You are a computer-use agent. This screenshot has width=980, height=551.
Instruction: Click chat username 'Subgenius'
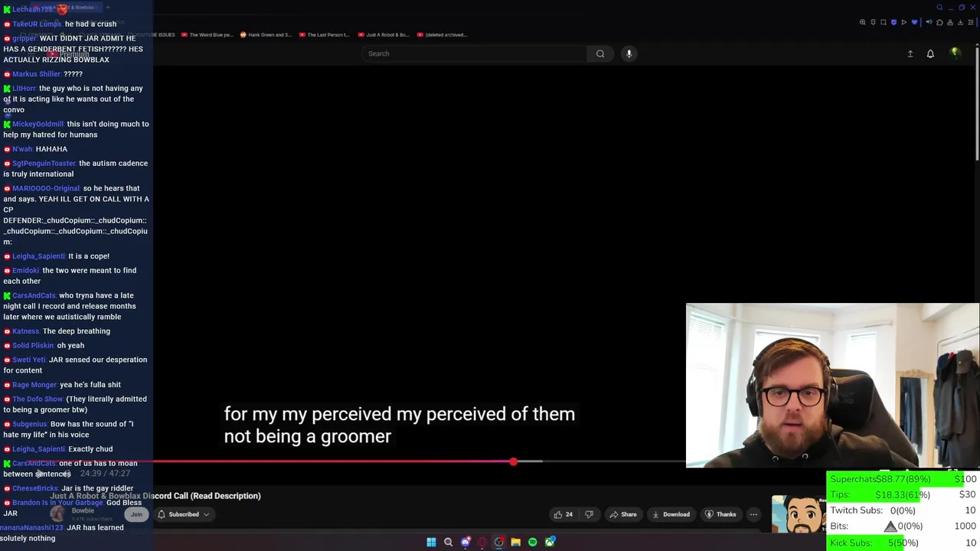pyautogui.click(x=29, y=424)
